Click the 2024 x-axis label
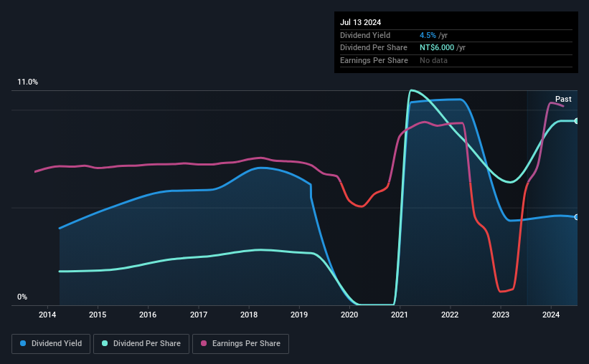This screenshot has height=364, width=589. coord(551,315)
